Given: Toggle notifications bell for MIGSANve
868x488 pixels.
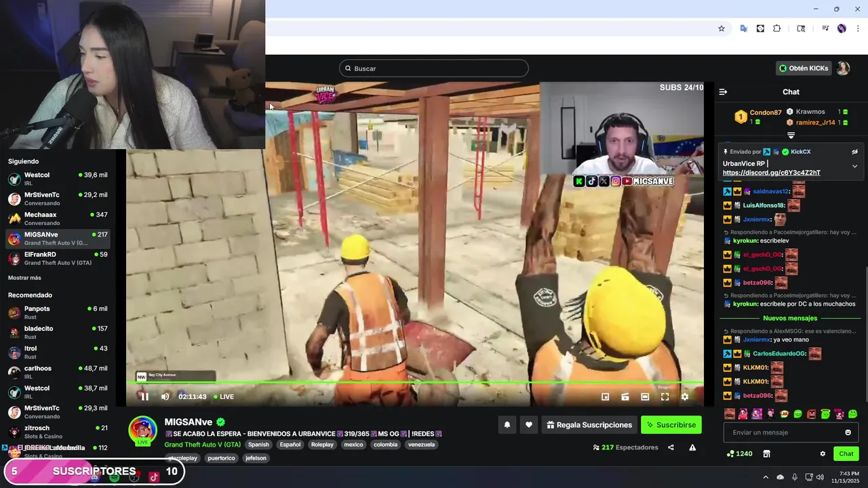Looking at the screenshot, I should pyautogui.click(x=507, y=425).
